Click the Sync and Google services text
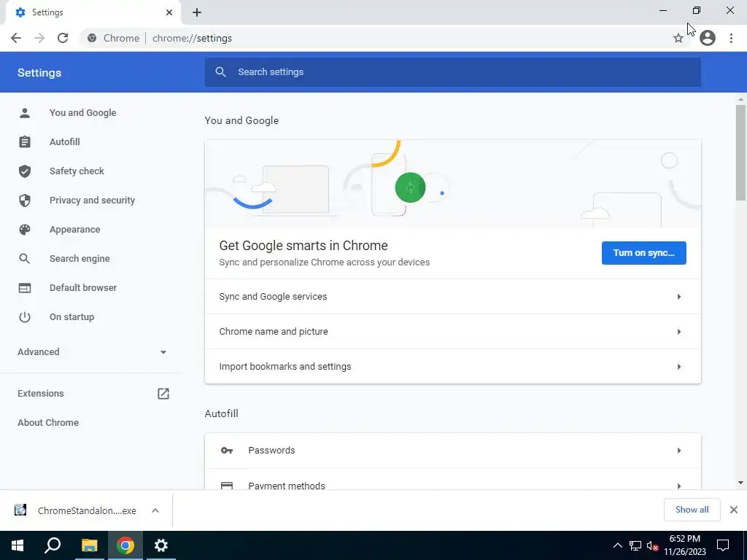This screenshot has width=747, height=560. click(x=273, y=297)
